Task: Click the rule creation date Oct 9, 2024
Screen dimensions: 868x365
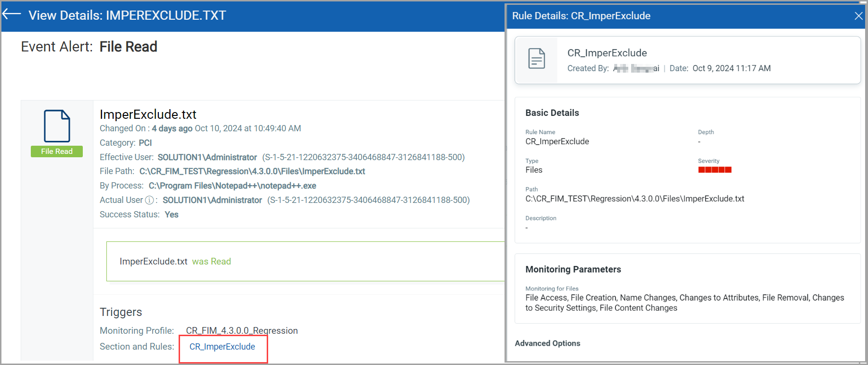Action: point(732,68)
